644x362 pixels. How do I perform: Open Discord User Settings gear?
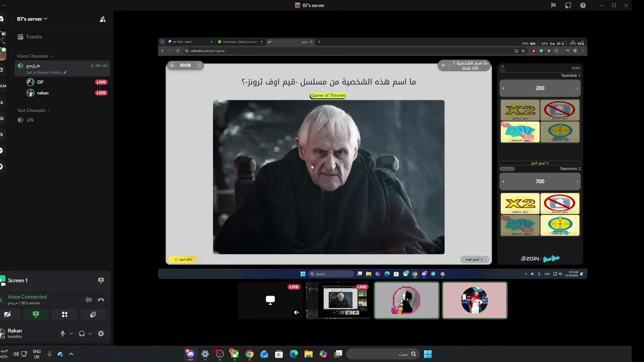point(101,333)
